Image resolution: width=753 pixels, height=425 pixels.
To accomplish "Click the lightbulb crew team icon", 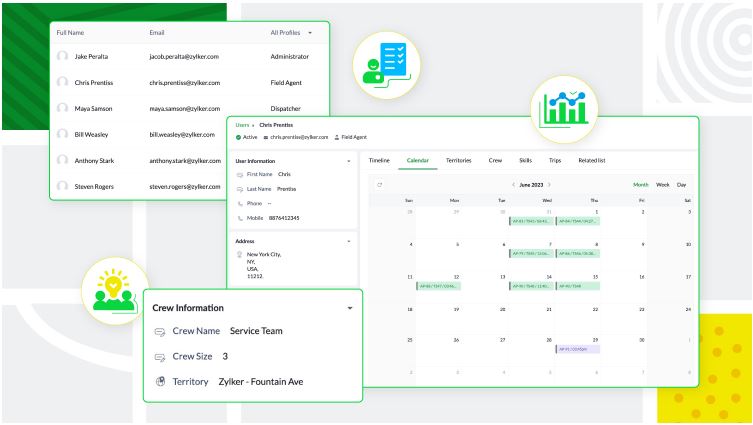I will [x=114, y=291].
